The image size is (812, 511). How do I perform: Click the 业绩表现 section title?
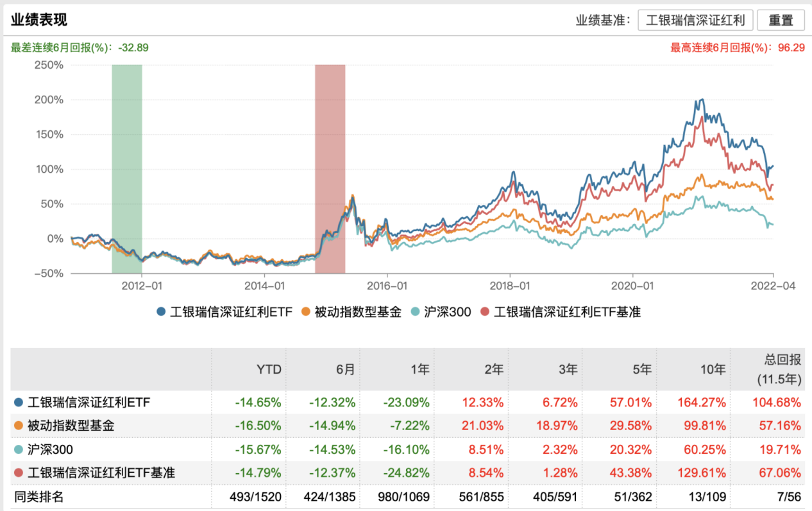(x=38, y=20)
